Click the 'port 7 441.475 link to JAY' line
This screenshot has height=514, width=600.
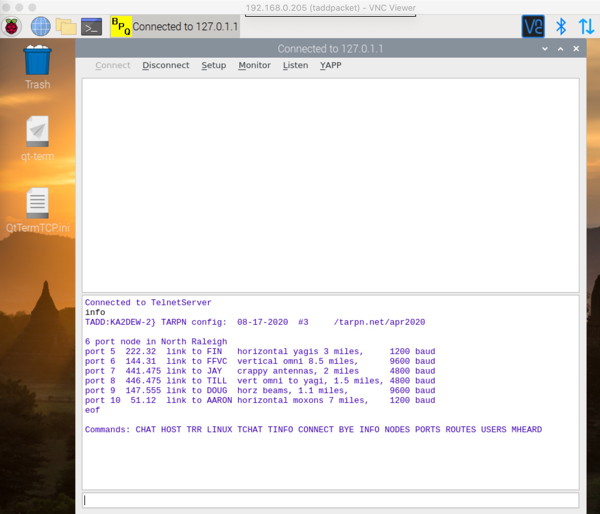pos(260,371)
